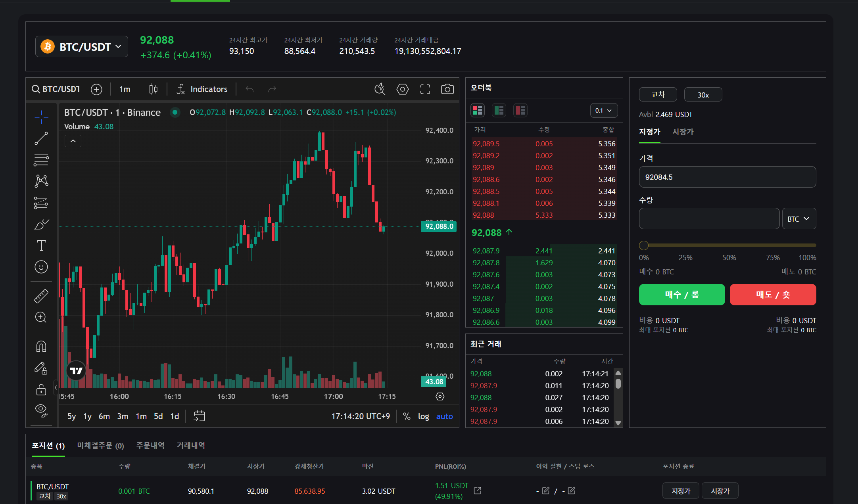The image size is (858, 504).
Task: Expand the BTC quantity unit dropdown
Action: click(x=798, y=219)
